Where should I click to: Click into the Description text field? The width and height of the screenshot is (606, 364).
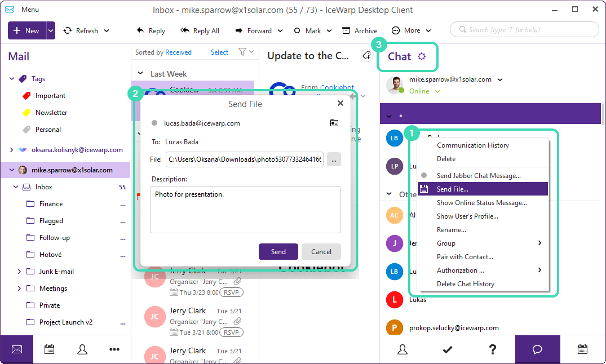tap(245, 210)
